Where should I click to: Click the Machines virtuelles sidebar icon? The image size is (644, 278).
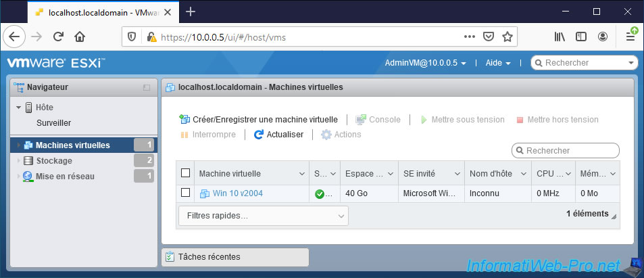[28, 145]
